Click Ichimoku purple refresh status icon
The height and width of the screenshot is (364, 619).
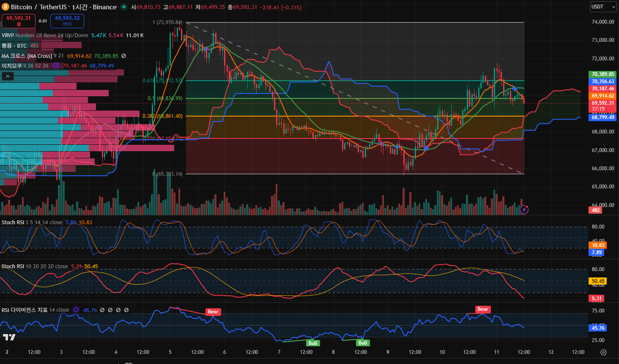(56, 66)
